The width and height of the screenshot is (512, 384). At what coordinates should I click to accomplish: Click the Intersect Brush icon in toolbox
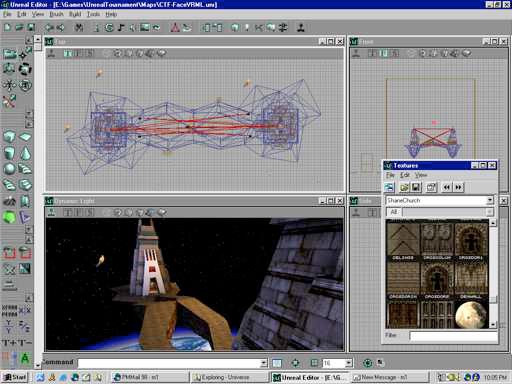[x=9, y=269]
